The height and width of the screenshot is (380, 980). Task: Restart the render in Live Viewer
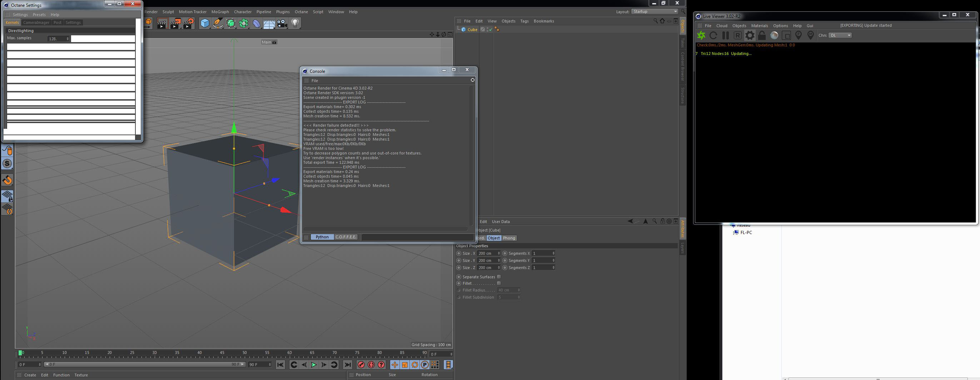[x=713, y=35]
